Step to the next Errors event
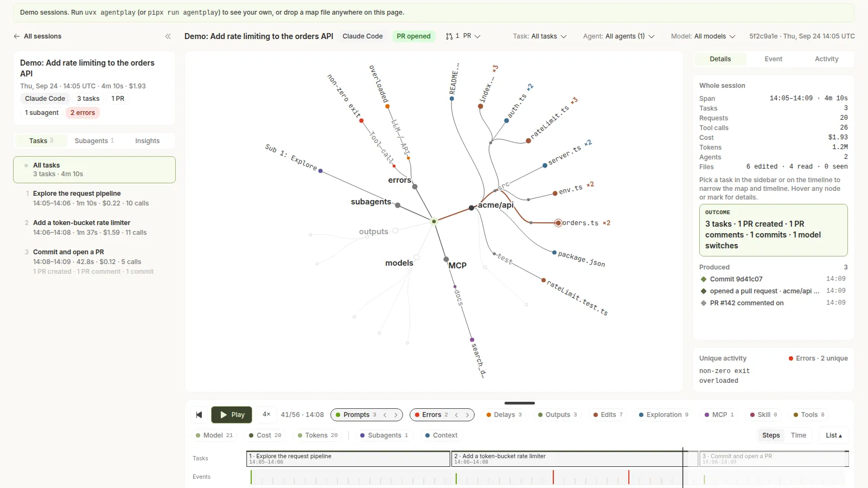 pos(468,415)
